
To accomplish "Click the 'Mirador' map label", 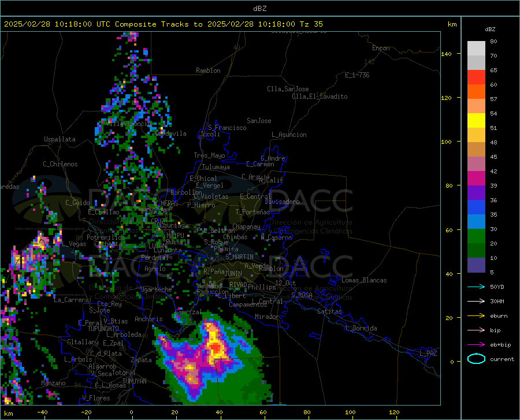I will click(x=267, y=317).
